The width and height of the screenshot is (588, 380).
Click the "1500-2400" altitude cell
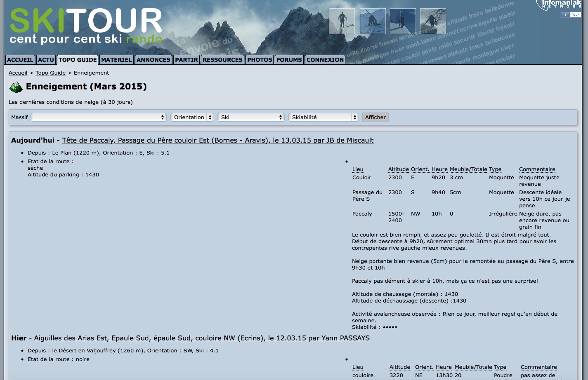(396, 217)
